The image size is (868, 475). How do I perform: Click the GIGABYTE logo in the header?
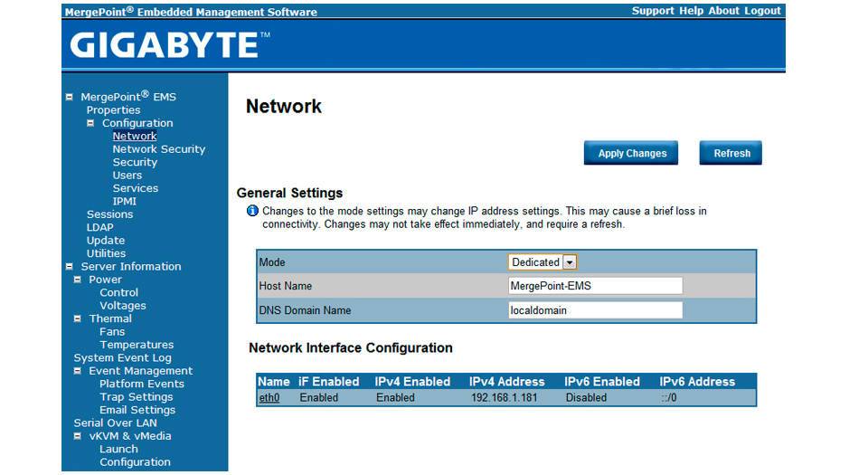click(x=169, y=45)
